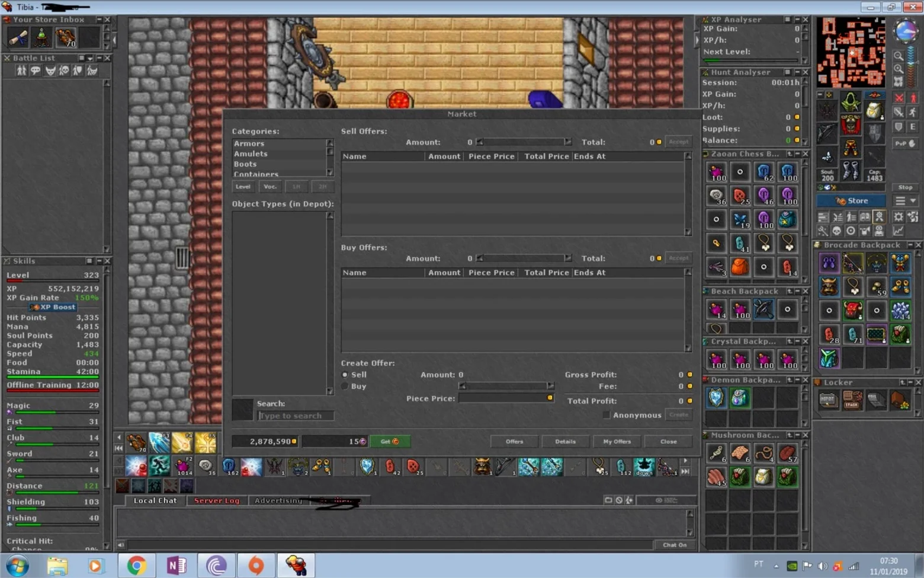Close the Market window
This screenshot has width=924, height=578.
tap(669, 442)
